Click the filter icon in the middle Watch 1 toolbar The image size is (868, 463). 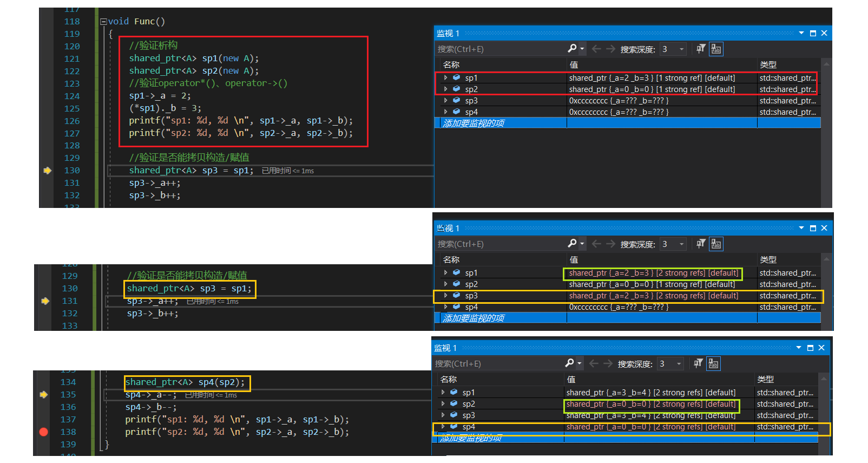point(701,244)
